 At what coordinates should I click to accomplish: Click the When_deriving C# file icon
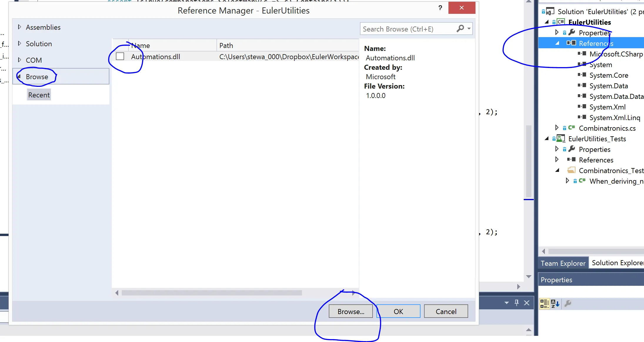(582, 181)
